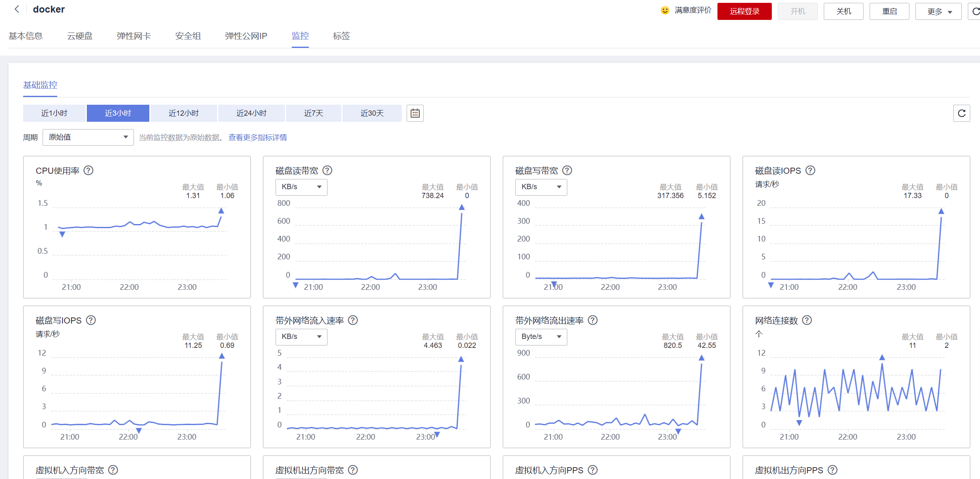Expand the 更多 actions menu
The width and height of the screenshot is (980, 479).
pyautogui.click(x=938, y=11)
